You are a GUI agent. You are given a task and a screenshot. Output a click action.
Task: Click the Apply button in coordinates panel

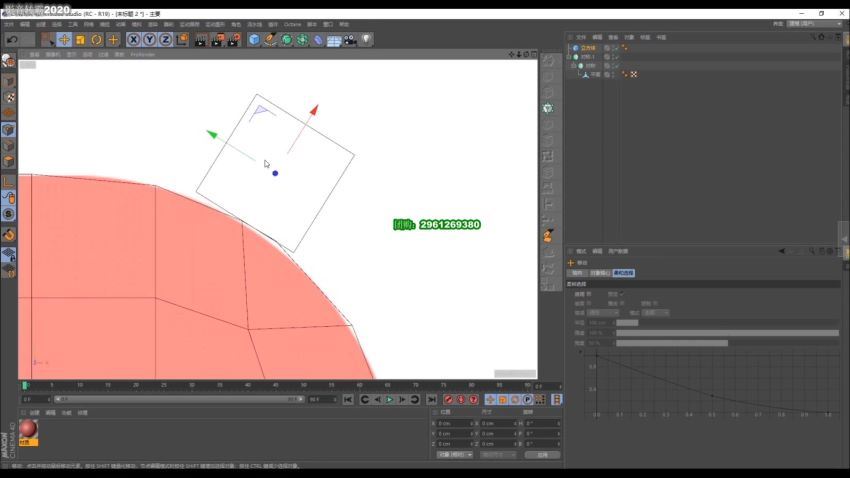542,454
